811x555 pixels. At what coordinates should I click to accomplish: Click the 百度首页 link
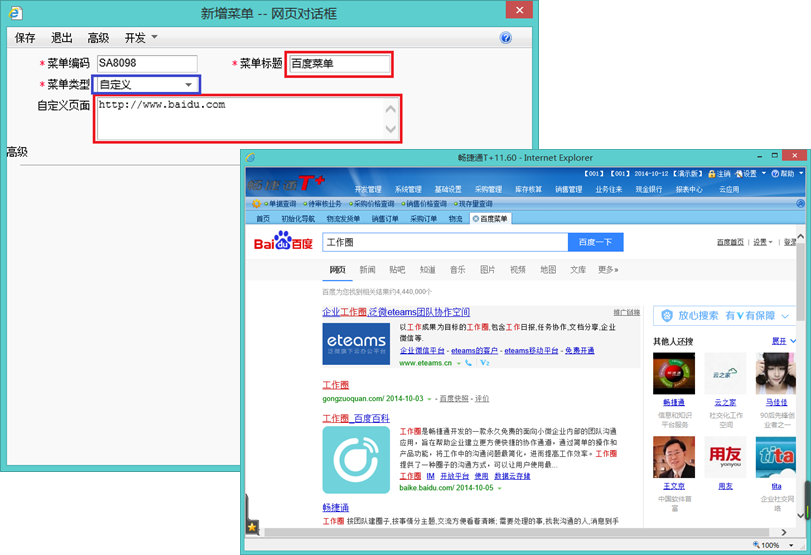tap(730, 242)
